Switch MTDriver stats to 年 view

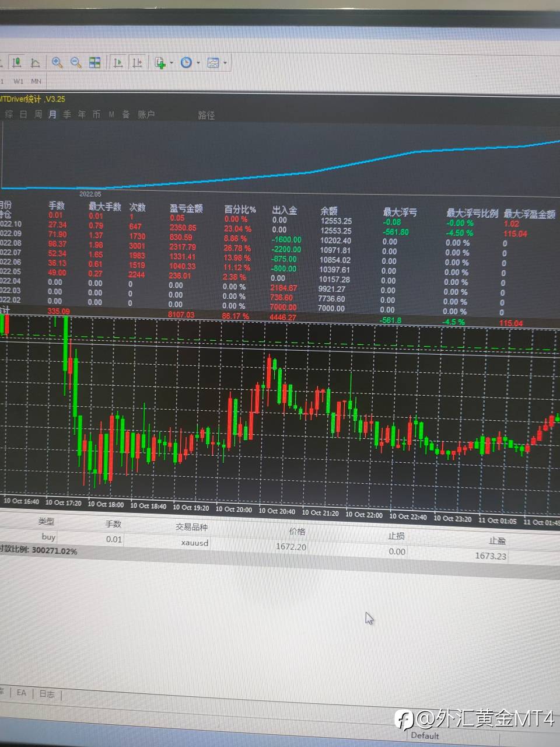[82, 114]
